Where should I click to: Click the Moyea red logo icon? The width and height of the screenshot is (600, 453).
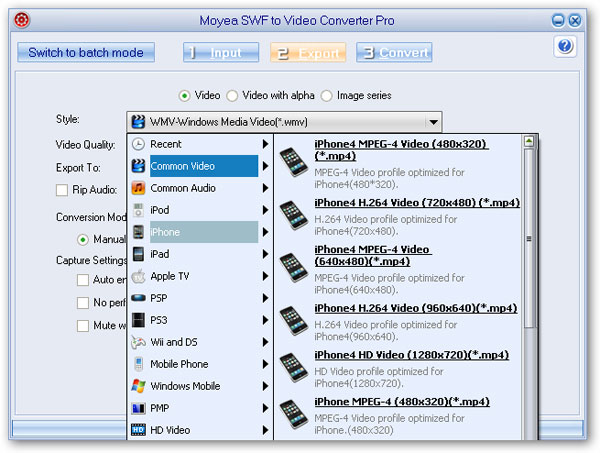[x=22, y=20]
